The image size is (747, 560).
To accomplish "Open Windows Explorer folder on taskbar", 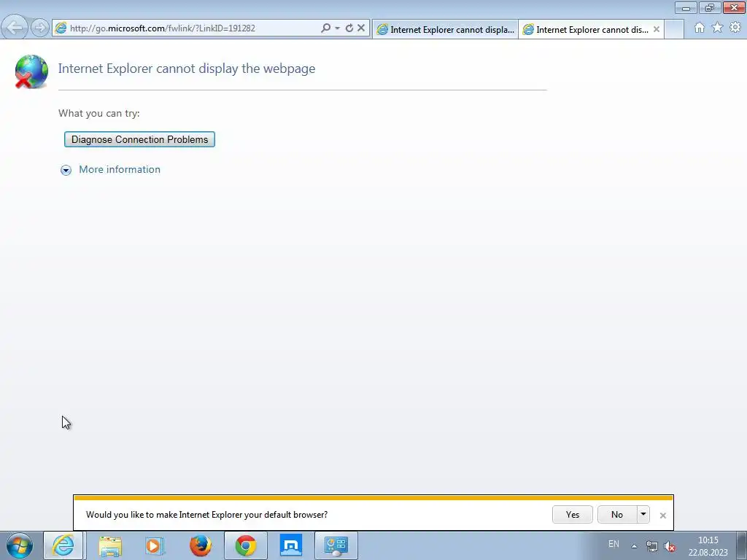I will tap(110, 546).
